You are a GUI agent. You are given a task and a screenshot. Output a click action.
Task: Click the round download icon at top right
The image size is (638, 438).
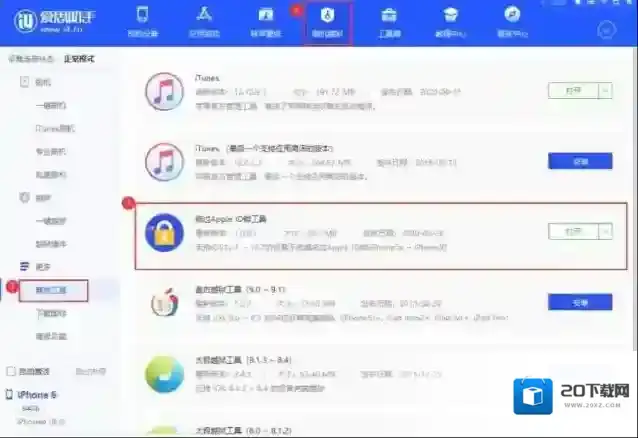[606, 30]
